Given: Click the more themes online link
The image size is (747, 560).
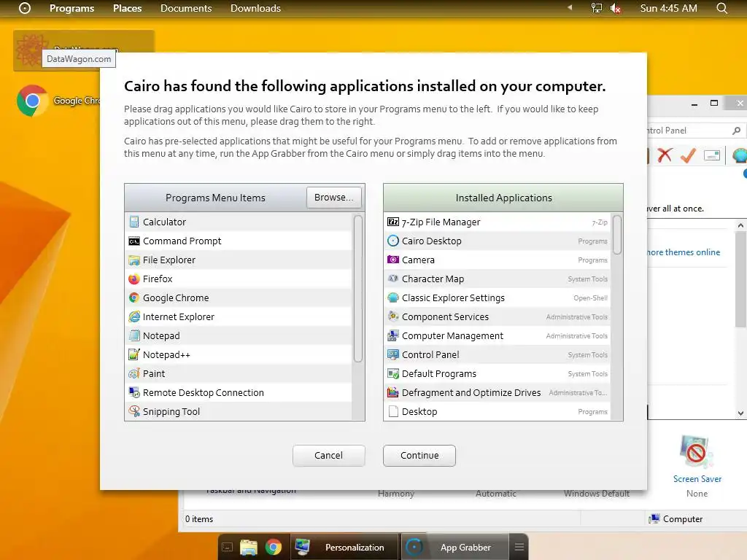Looking at the screenshot, I should tap(683, 252).
